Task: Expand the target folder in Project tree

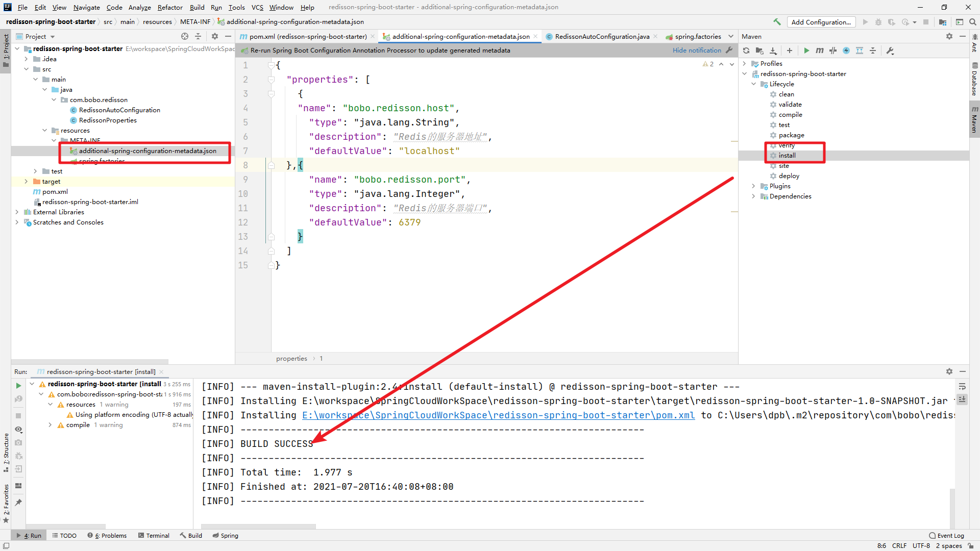Action: pos(27,182)
